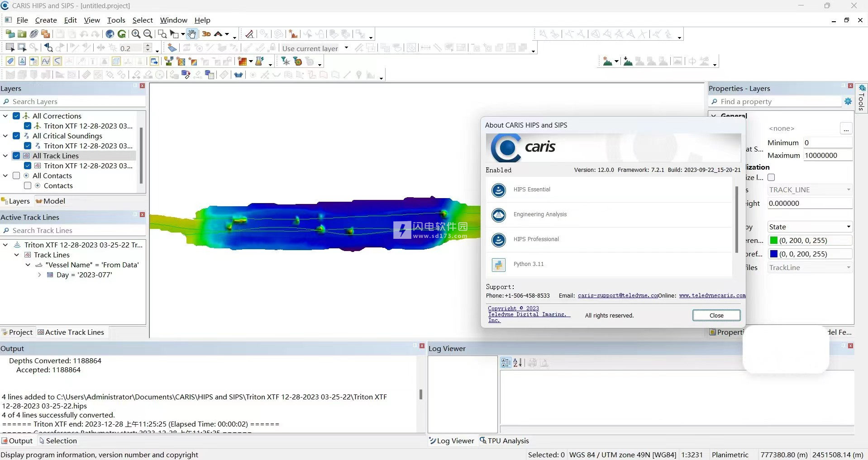Expand the Day = '2023-077' node
Screen dimensions: 868x460
point(39,275)
